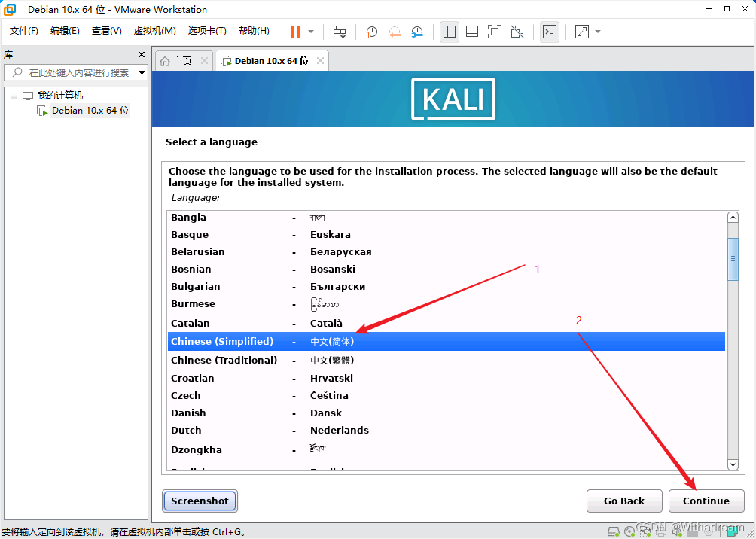Click the language list scroll down arrow

point(733,464)
